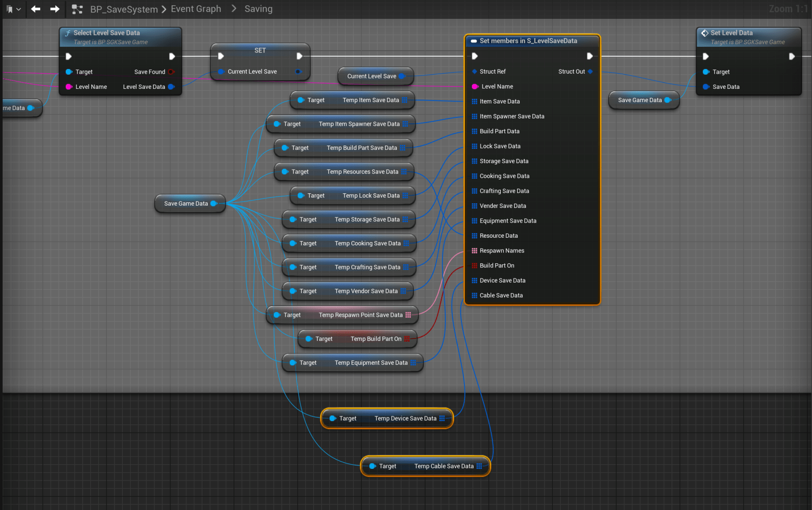The image size is (812, 510).
Task: Click the Saving breadcrumb item
Action: pyautogui.click(x=258, y=9)
